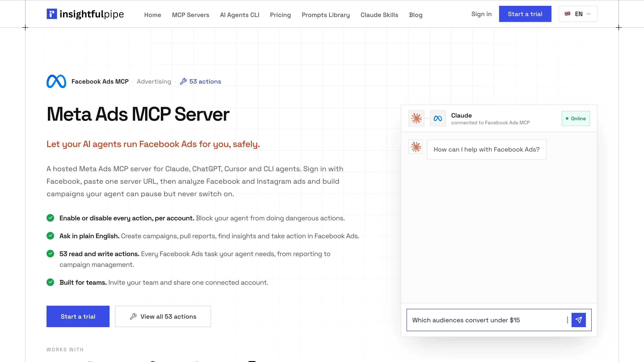The height and width of the screenshot is (362, 644).
Task: Open MCP Servers in the navigation
Action: (191, 15)
